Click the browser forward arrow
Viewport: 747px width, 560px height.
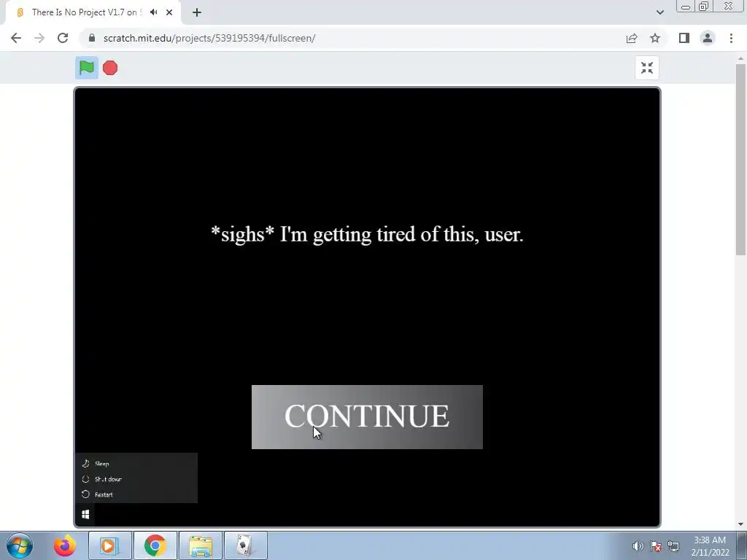(39, 38)
